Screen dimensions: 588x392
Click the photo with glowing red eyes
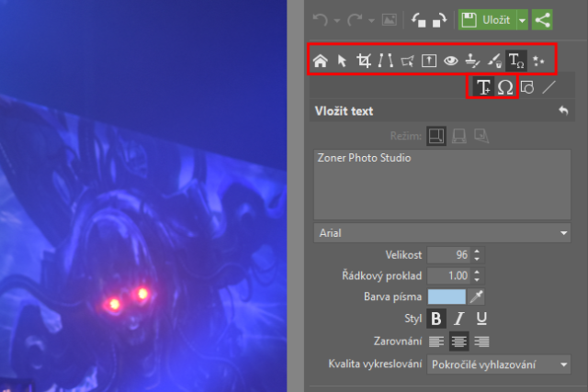(x=143, y=196)
